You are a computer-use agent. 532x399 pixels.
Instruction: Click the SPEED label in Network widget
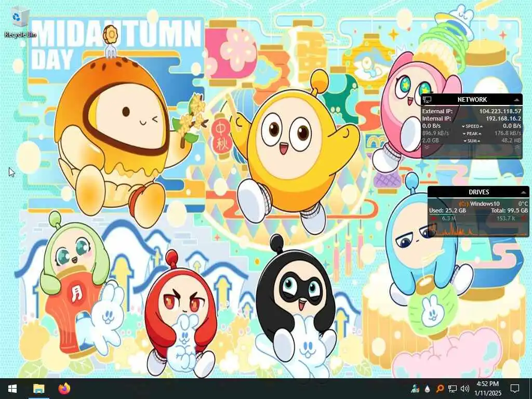pyautogui.click(x=472, y=126)
